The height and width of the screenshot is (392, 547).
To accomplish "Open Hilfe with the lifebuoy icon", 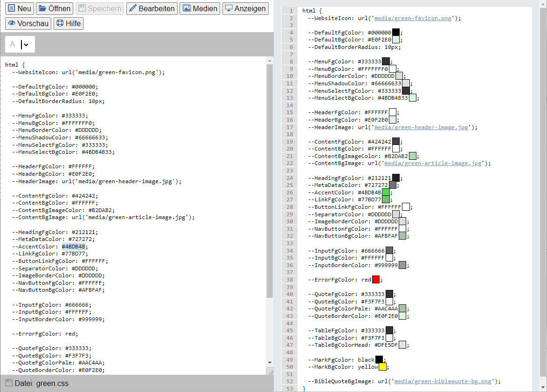I will click(x=68, y=23).
